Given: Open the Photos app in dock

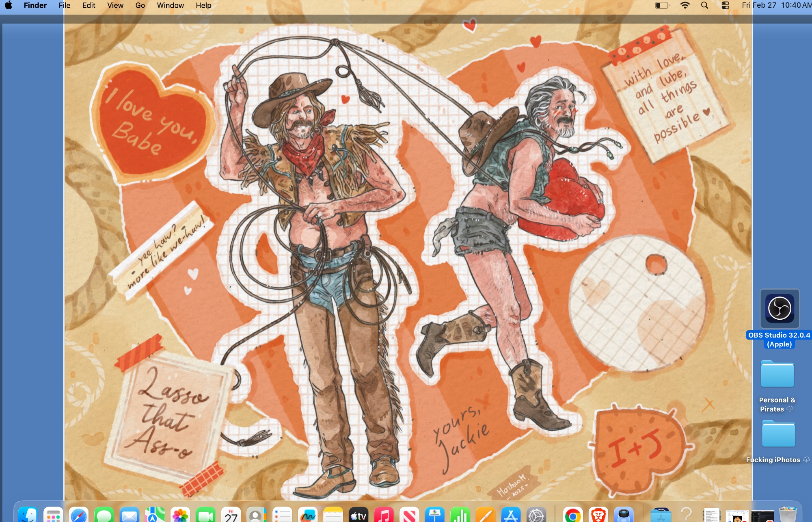Looking at the screenshot, I should tap(180, 515).
